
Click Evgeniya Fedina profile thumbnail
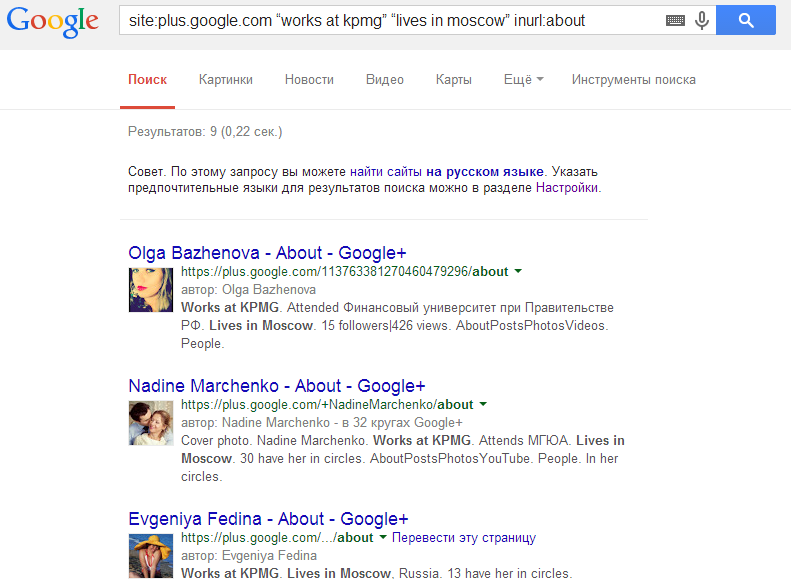click(x=150, y=556)
